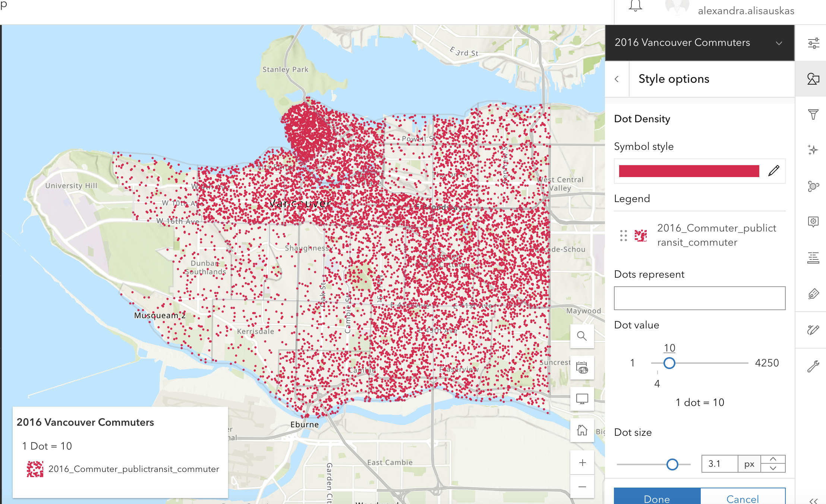Click the 2016 Vancouver Commuters legend title
The width and height of the screenshot is (826, 504).
[x=85, y=422]
